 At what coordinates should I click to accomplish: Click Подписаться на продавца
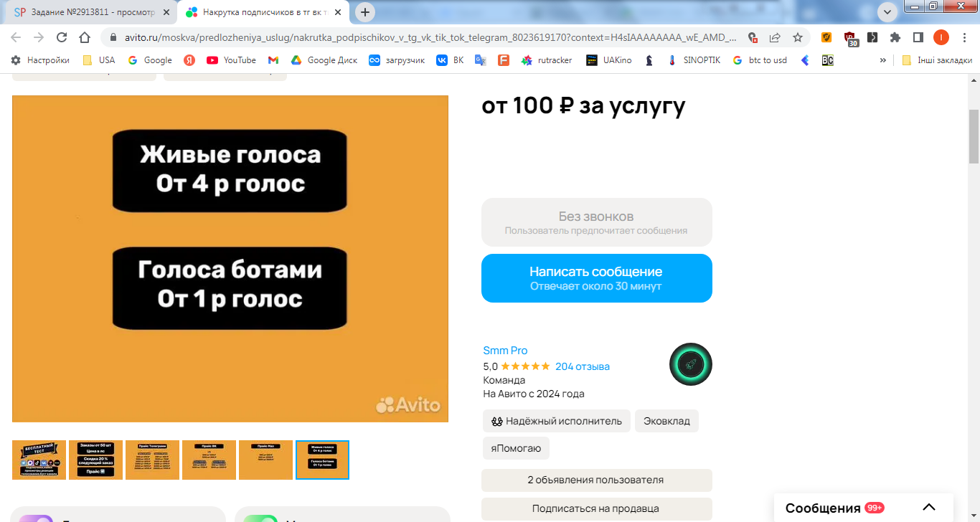click(597, 509)
